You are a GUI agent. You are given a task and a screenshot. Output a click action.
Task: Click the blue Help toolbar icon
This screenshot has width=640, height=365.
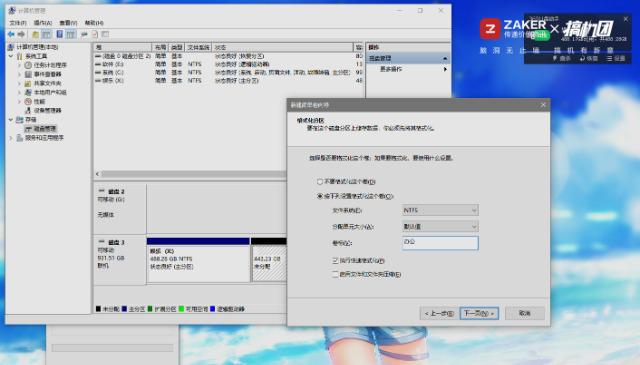(60, 34)
